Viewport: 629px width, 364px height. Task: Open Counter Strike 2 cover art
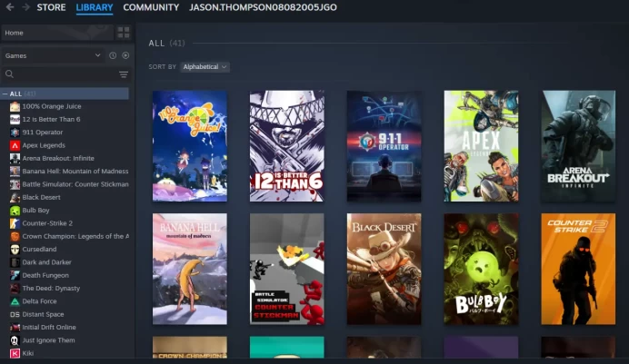pyautogui.click(x=578, y=269)
